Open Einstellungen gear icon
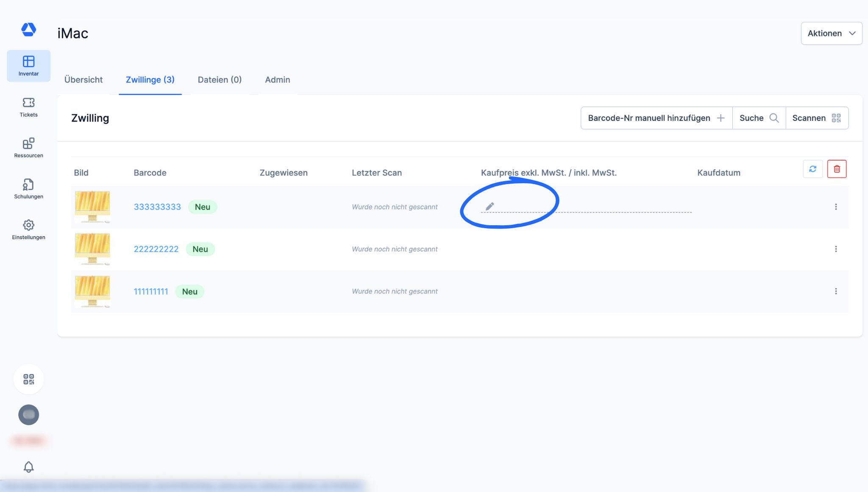The width and height of the screenshot is (868, 492). point(28,229)
